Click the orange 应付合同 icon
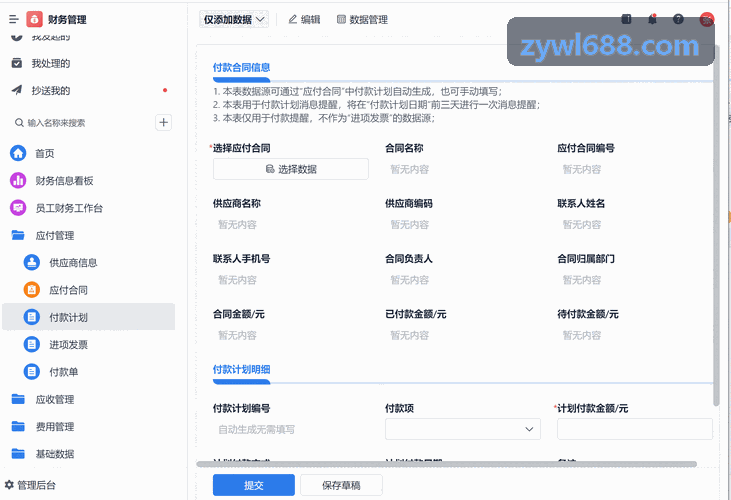731x500 pixels. (32, 290)
